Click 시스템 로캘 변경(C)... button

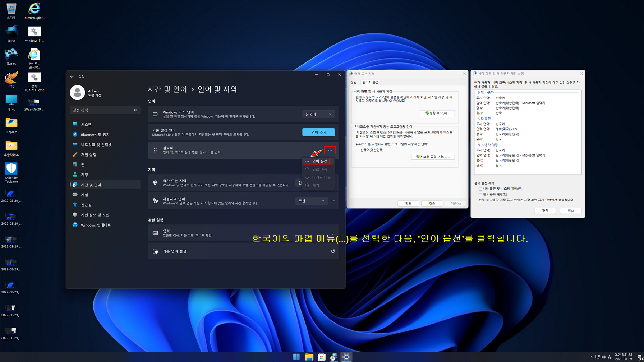[433, 157]
